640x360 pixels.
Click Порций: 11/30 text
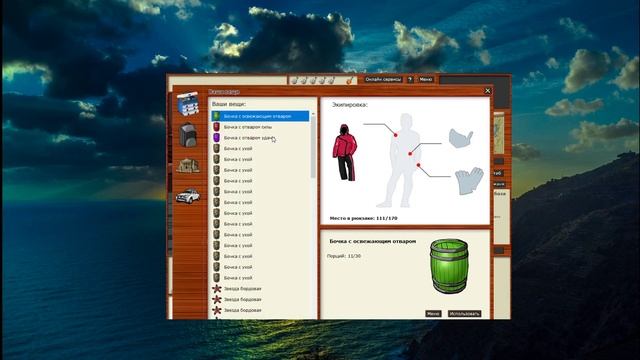coord(344,256)
